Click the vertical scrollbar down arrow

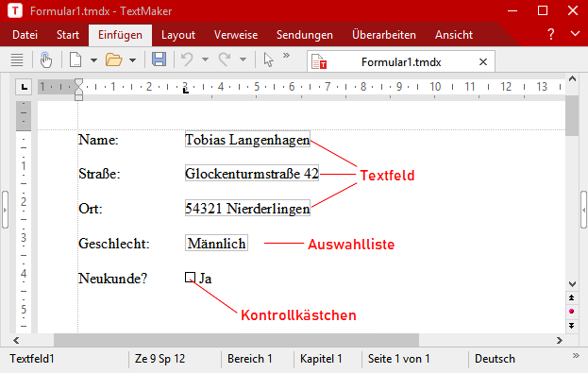pyautogui.click(x=572, y=284)
